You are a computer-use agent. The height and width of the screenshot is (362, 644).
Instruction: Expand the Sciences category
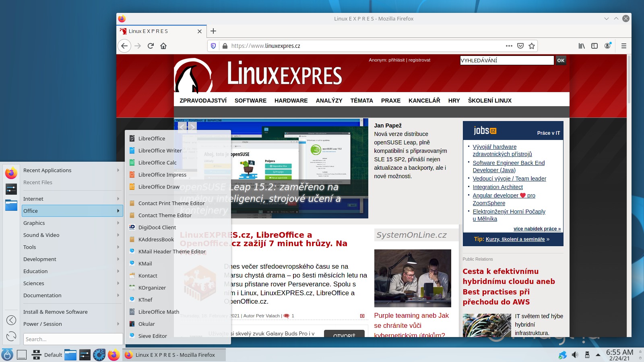72,283
